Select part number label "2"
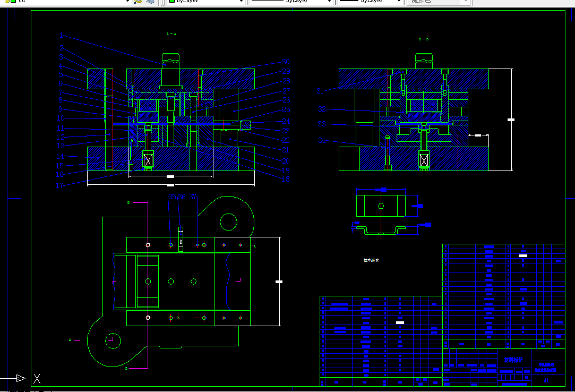The height and width of the screenshot is (392, 575). pyautogui.click(x=62, y=48)
